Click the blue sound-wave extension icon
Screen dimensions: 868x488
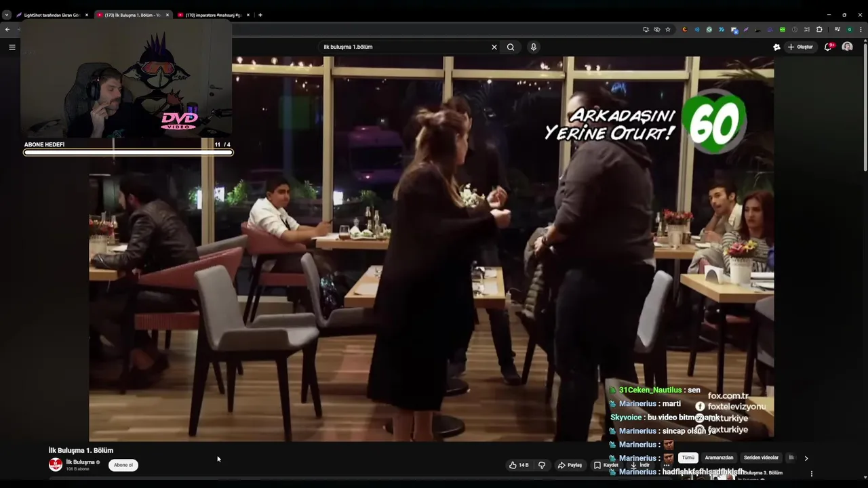[697, 29]
